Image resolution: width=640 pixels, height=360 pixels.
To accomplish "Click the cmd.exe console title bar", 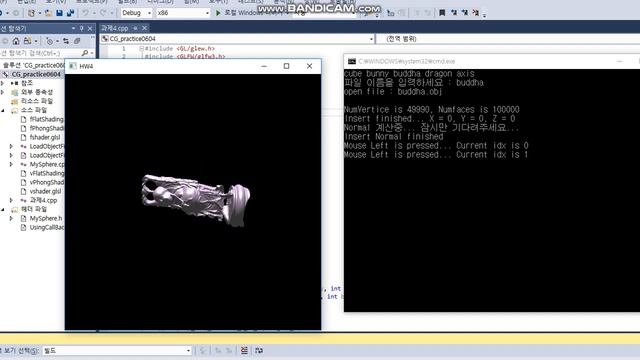I will (x=492, y=61).
